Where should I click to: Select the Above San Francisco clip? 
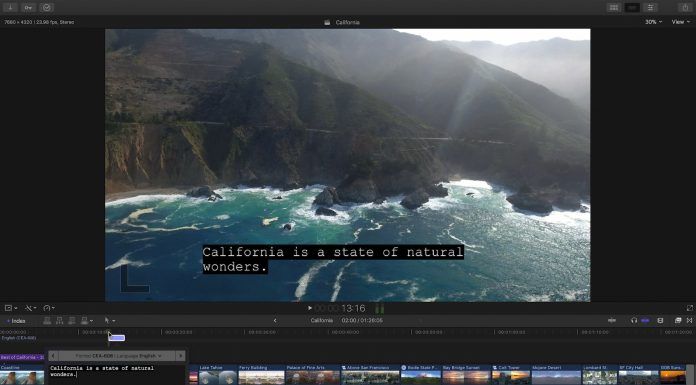(x=370, y=374)
